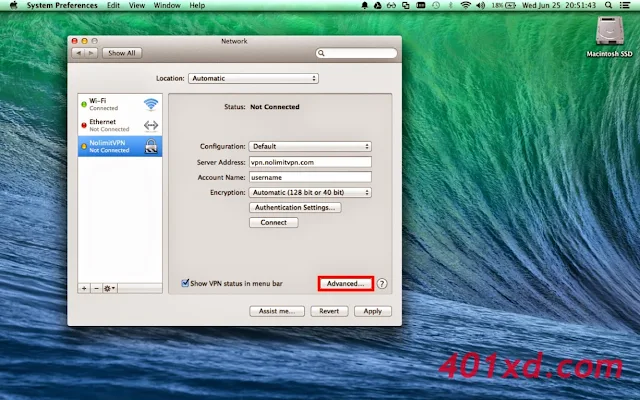The width and height of the screenshot is (640, 400).
Task: Open the Apple menu
Action: (x=13, y=5)
